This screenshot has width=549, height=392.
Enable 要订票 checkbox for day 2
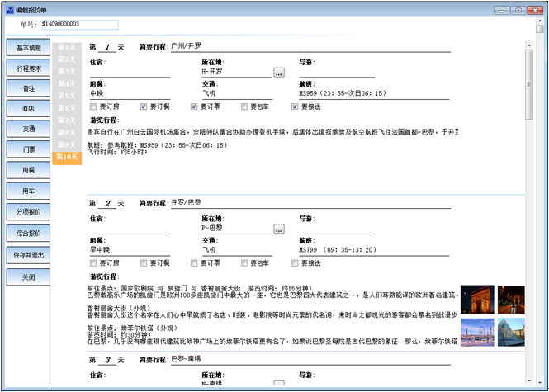point(194,263)
